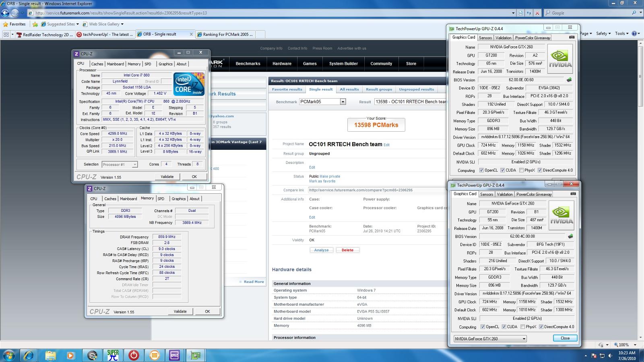Screen dimensions: 644x362
Task: Open red power button taskbar app
Action: 134,355
